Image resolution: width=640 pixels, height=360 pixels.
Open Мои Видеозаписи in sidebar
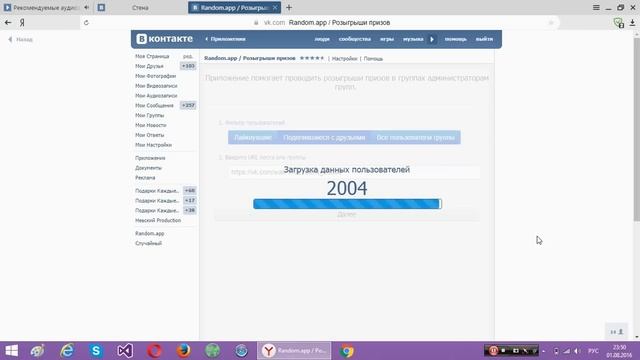click(156, 86)
